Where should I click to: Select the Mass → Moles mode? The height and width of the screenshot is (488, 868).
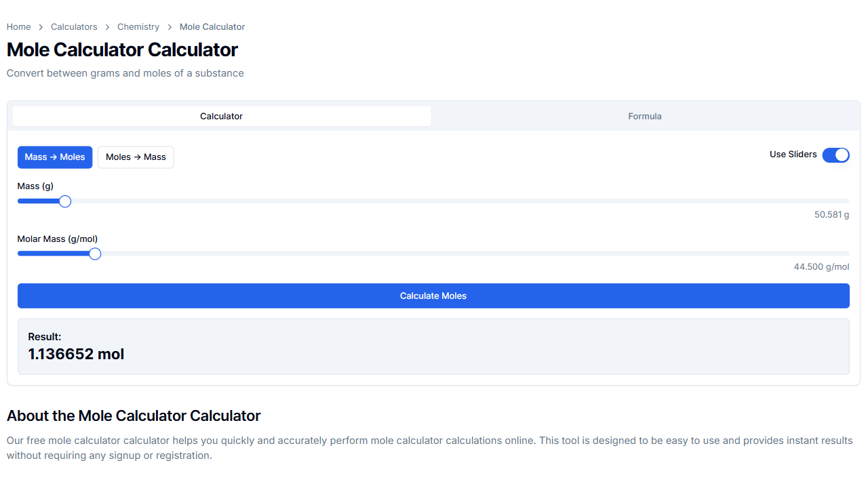55,157
